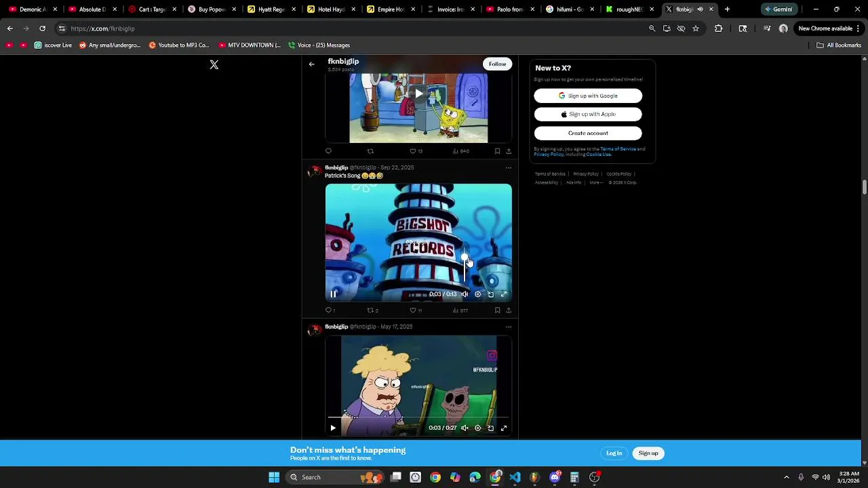The image size is (868, 488).
Task: Click the volume slider handle on Bigshot Records video
Action: pyautogui.click(x=465, y=258)
